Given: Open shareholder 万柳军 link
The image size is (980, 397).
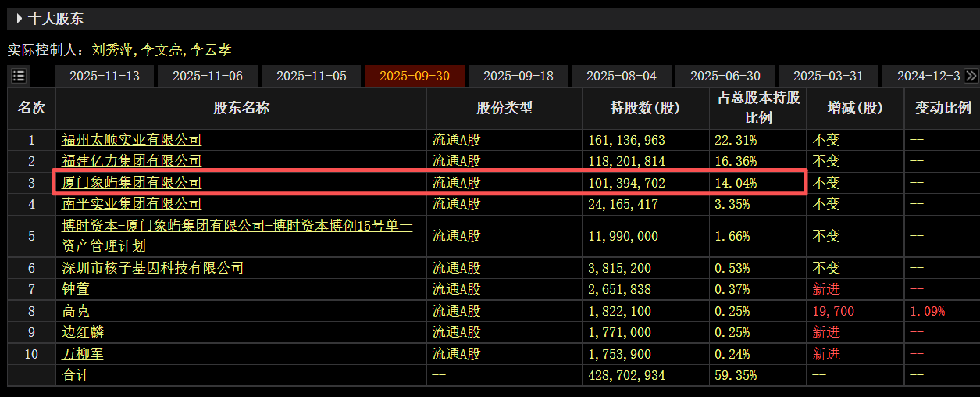Looking at the screenshot, I should (x=83, y=354).
